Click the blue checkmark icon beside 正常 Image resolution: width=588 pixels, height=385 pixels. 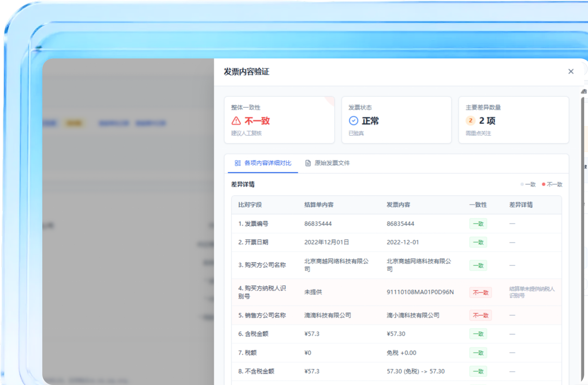[353, 121]
